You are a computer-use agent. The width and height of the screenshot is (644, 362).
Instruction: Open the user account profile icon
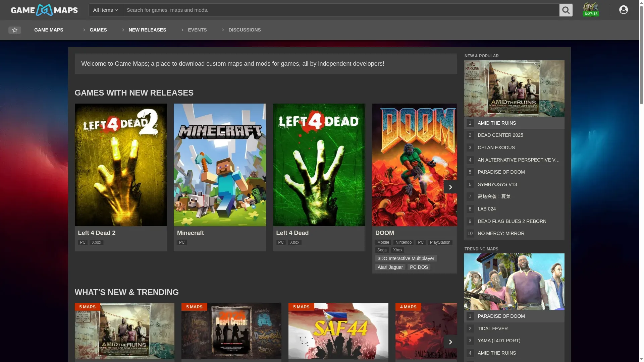click(x=624, y=10)
